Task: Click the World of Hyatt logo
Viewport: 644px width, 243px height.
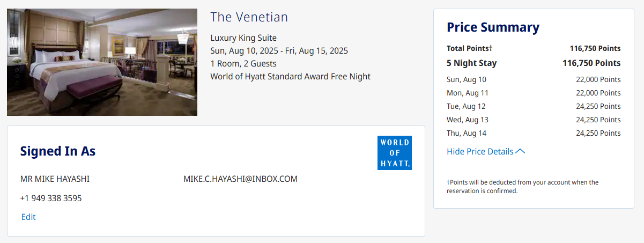Action: click(x=394, y=153)
